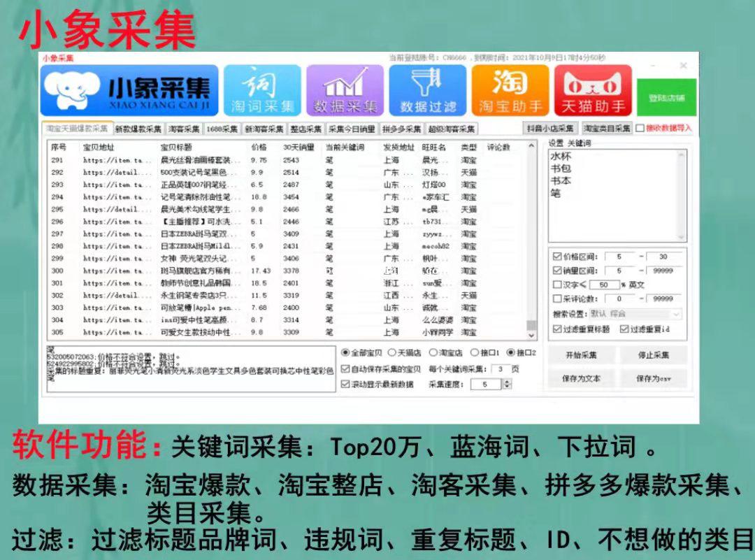Viewport: 755px width, 560px height.
Task: Open the 抖音小店采集 tab
Action: pyautogui.click(x=550, y=128)
